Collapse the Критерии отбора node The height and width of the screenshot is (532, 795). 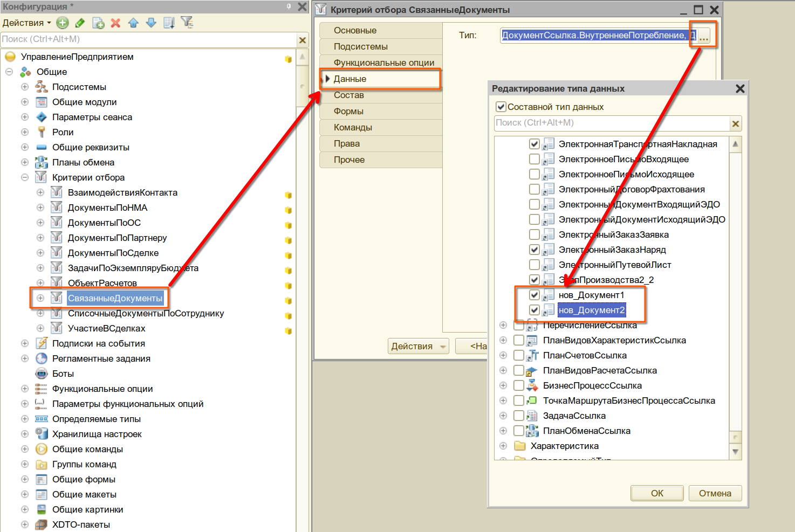tap(25, 177)
